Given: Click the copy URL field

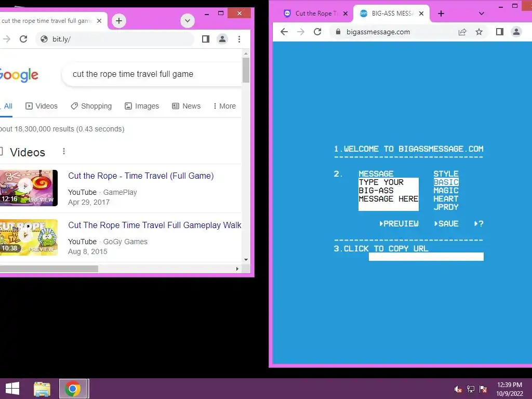Looking at the screenshot, I should click(426, 257).
